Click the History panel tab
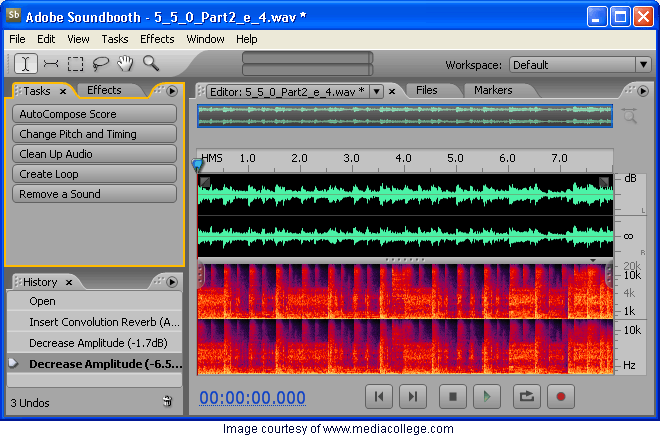 click(x=40, y=282)
